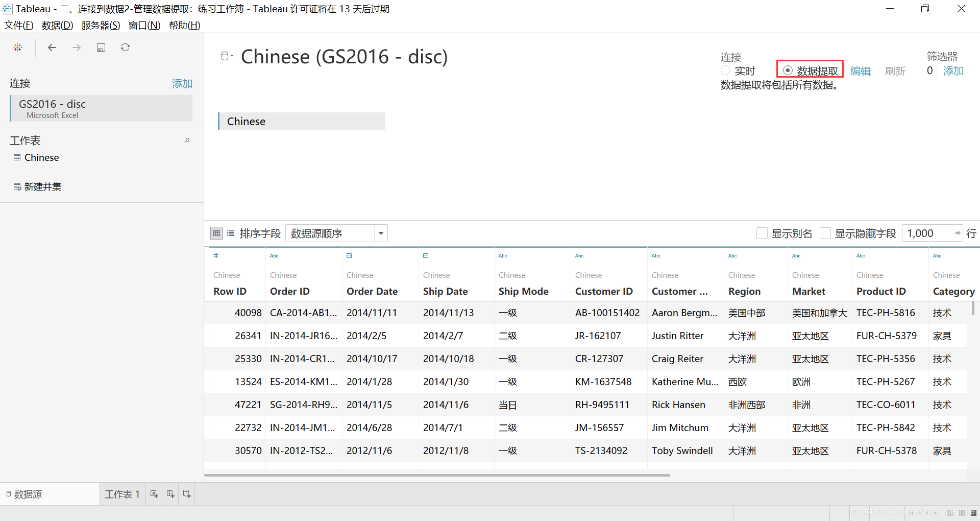This screenshot has height=521, width=980.
Task: Click 添加 link next to 连接 in sidebar
Action: [182, 83]
